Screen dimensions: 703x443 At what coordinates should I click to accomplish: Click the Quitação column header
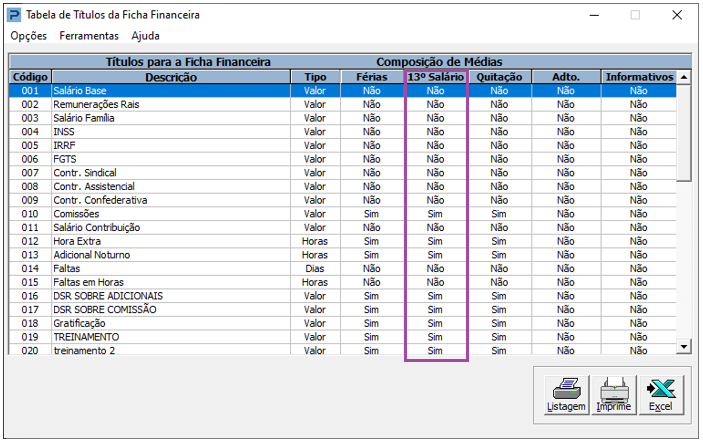click(x=499, y=77)
